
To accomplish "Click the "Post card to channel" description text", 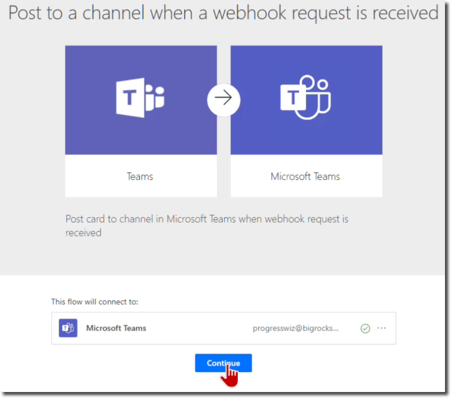I will coord(207,226).
